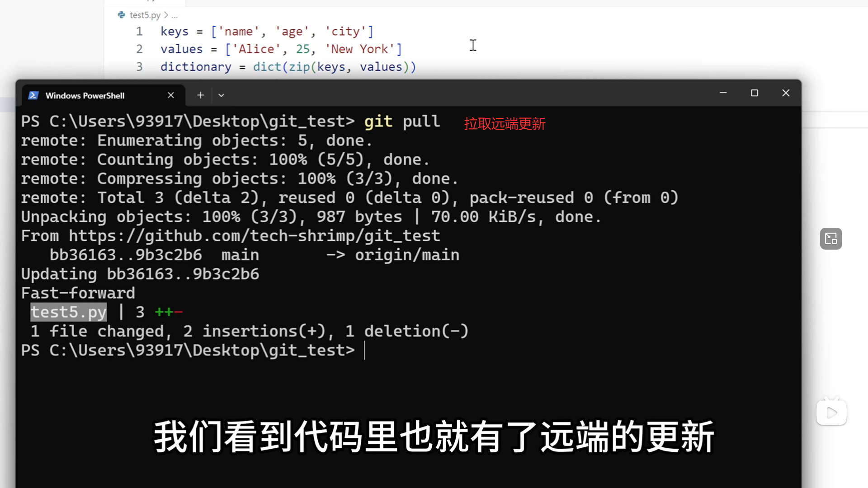Click the Bilibili play overlay button

(x=831, y=412)
